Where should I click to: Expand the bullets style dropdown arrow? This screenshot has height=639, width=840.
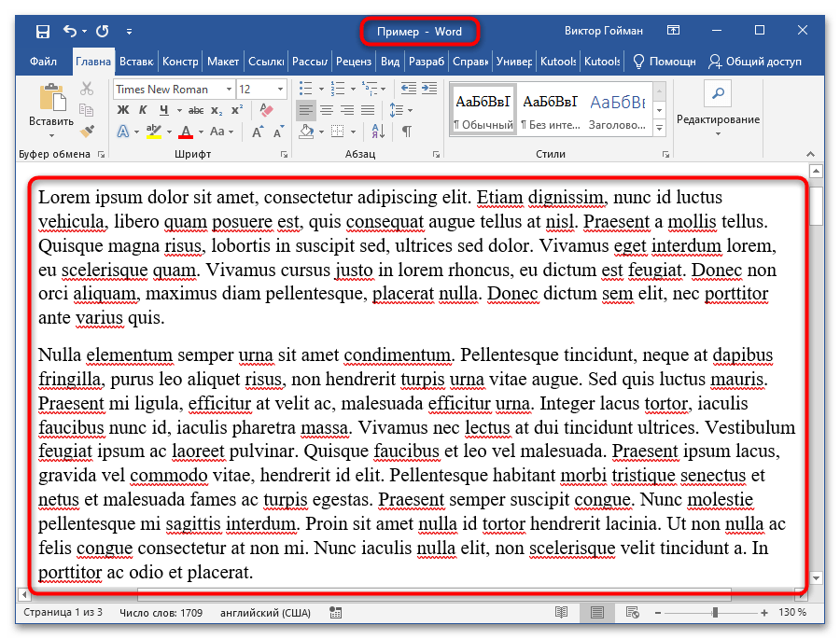coord(321,89)
